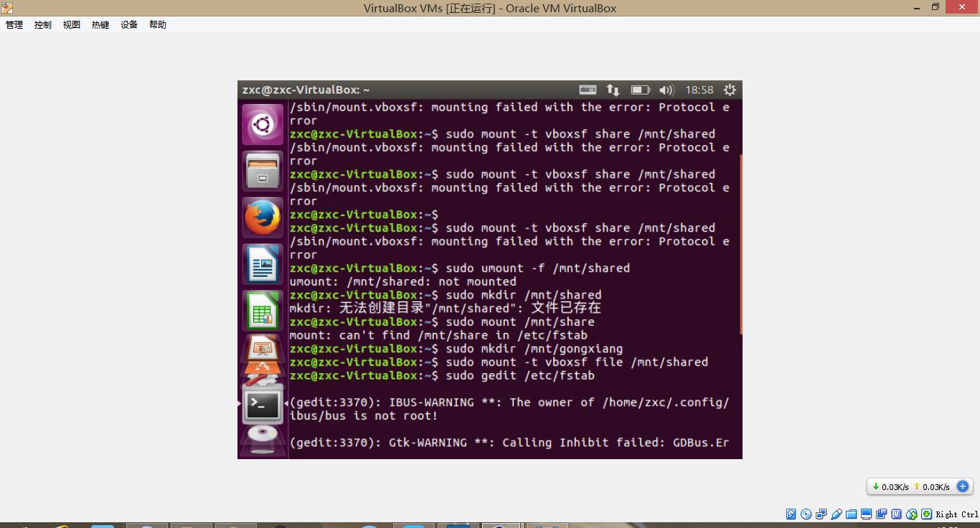Open the 视图 menu
Image resolution: width=980 pixels, height=528 pixels.
72,24
